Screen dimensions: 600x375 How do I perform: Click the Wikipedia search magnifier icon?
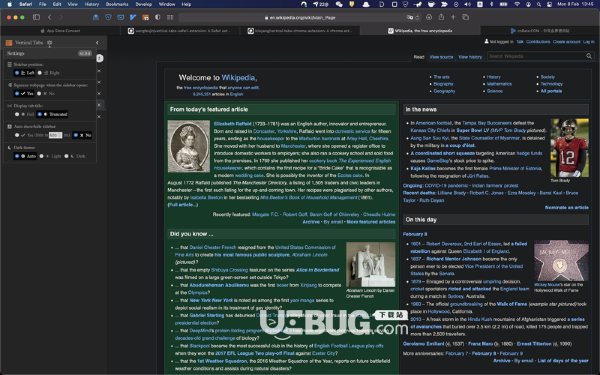(589, 56)
